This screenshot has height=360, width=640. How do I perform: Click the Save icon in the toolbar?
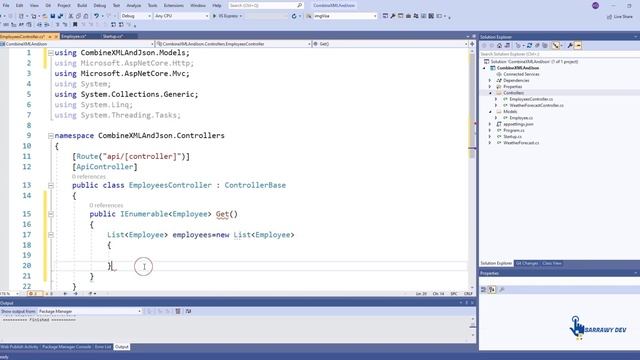[53, 16]
